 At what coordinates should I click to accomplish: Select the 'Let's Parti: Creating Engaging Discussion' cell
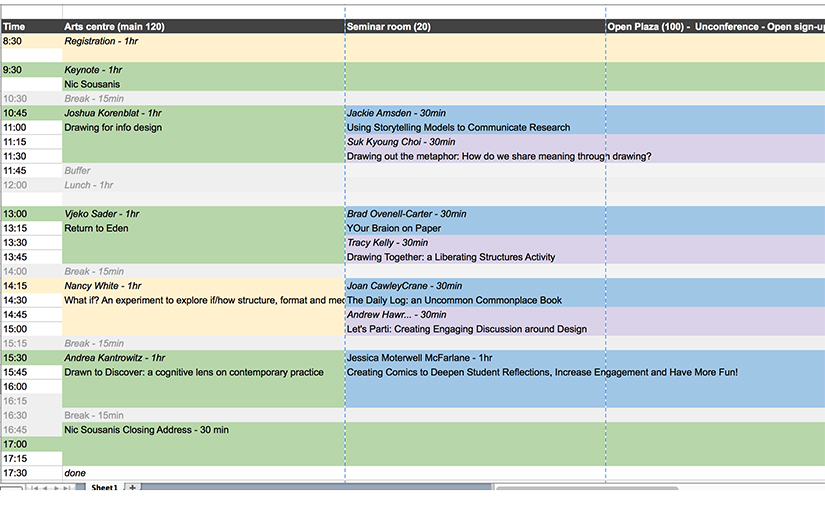[x=475, y=329]
